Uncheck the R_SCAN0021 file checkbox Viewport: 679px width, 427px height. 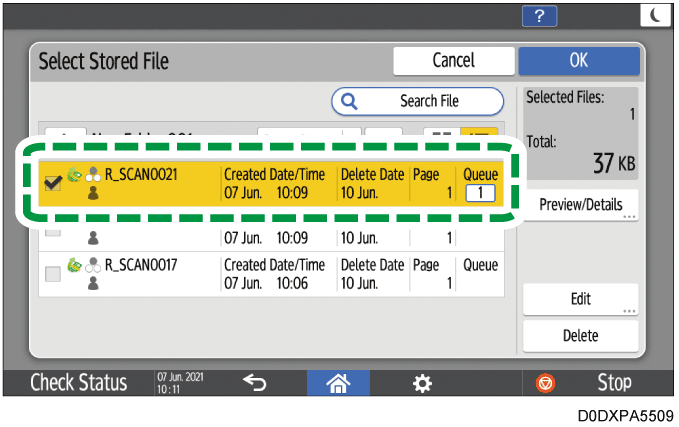(x=52, y=183)
